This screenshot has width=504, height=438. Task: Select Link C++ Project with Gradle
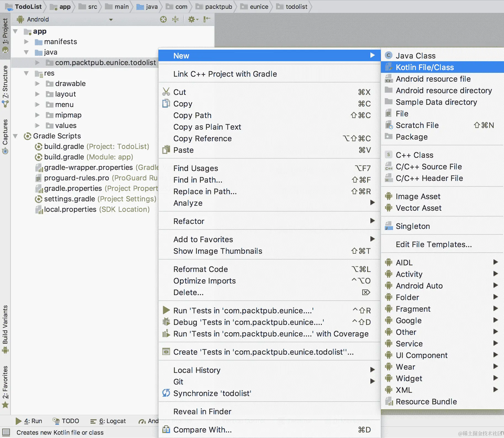[x=270, y=74]
